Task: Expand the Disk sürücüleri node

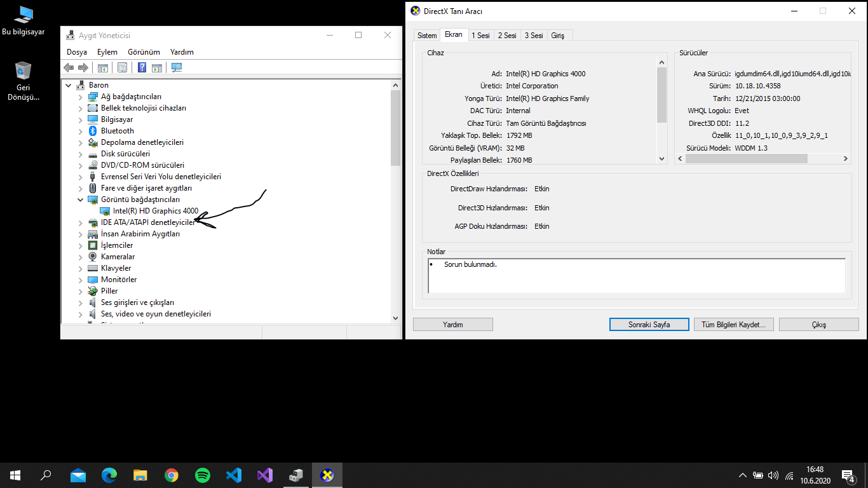Action: [80, 154]
